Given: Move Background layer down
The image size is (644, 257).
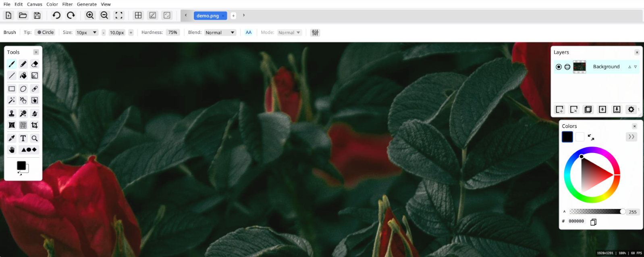Looking at the screenshot, I should click(x=636, y=67).
